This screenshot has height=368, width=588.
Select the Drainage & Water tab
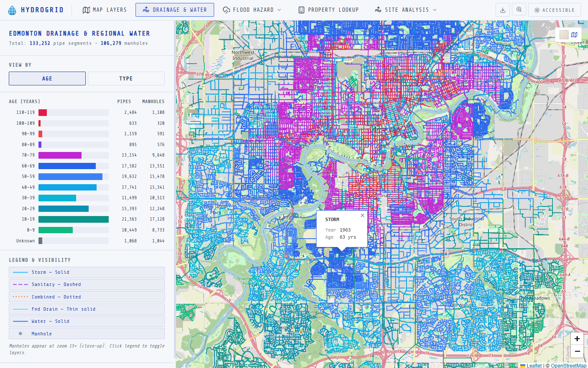(175, 10)
